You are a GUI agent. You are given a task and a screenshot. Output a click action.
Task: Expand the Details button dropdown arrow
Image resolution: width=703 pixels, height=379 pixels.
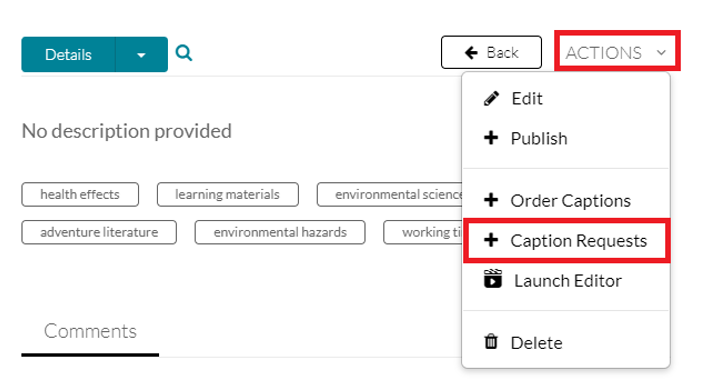pos(141,55)
